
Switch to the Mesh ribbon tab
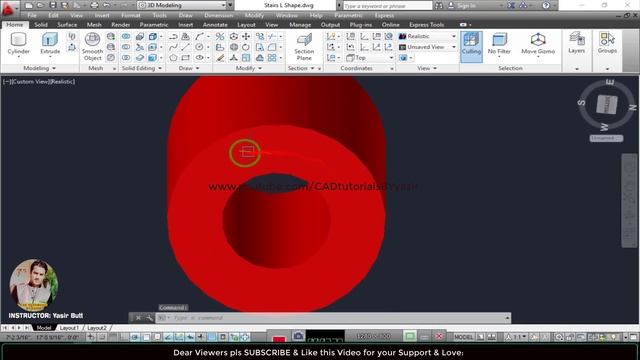coord(94,24)
